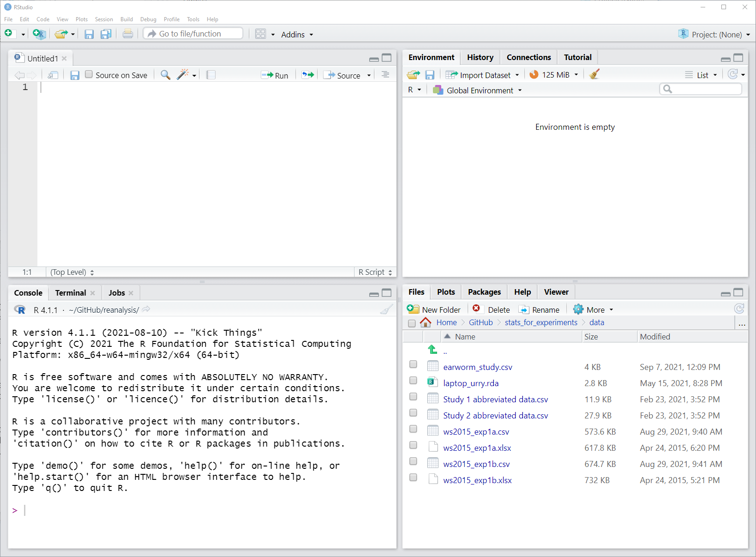Switch to the Terminal tab
This screenshot has width=756, height=557.
[x=71, y=293]
